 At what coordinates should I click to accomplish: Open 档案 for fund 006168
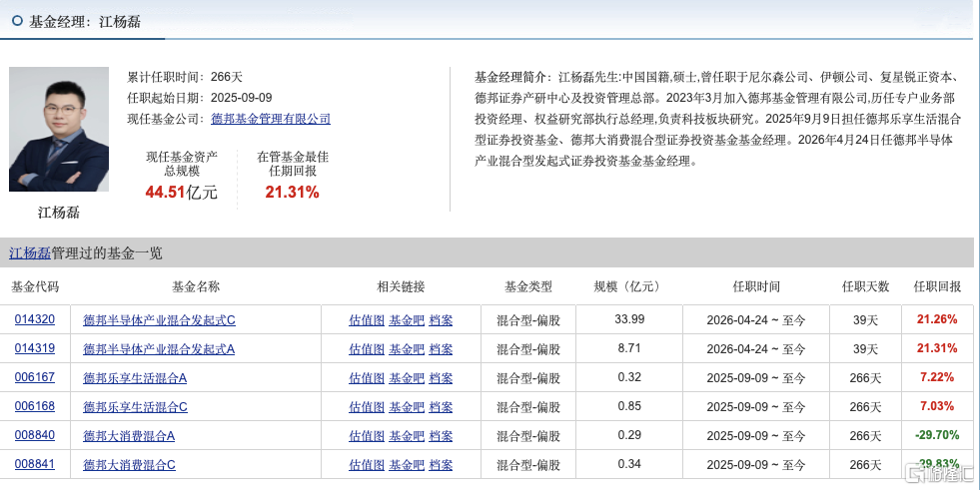click(441, 407)
